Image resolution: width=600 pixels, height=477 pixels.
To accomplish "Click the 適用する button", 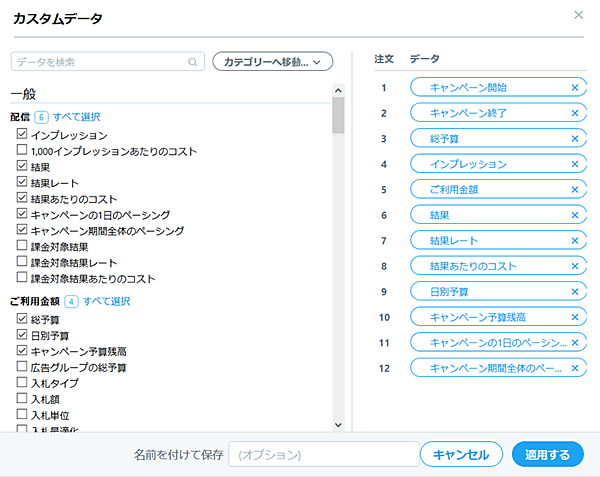I will click(547, 455).
